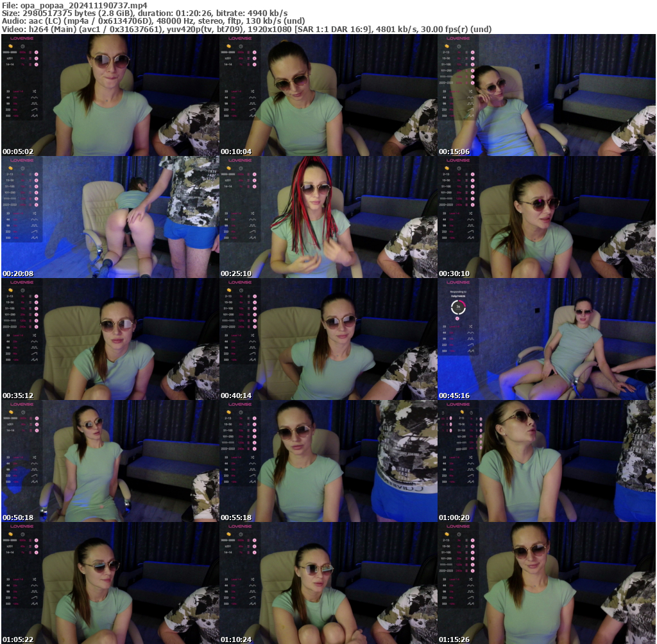Click the coin tip icon in the overlay
The width and height of the screenshot is (657, 644).
[10, 46]
